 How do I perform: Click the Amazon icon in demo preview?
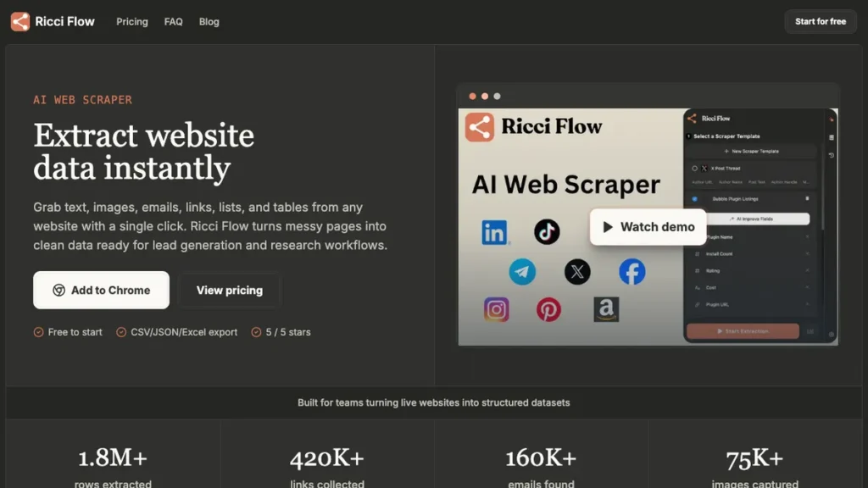(x=606, y=309)
